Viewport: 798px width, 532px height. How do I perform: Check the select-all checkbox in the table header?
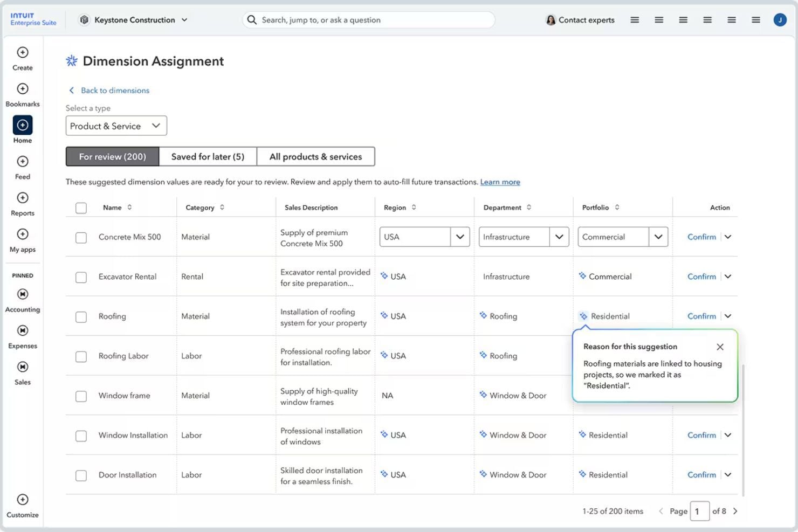point(81,208)
